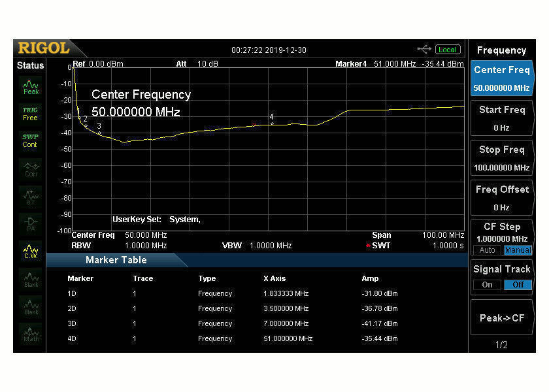Image resolution: width=549 pixels, height=392 pixels.
Task: Click the Trace column header
Action: 143,278
